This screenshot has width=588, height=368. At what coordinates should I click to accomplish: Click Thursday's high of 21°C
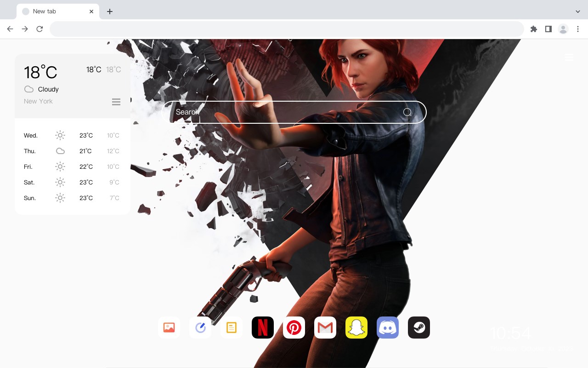(86, 151)
